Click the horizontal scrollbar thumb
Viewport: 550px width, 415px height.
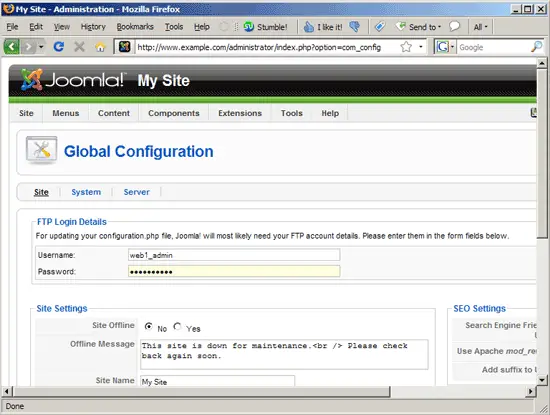201,391
